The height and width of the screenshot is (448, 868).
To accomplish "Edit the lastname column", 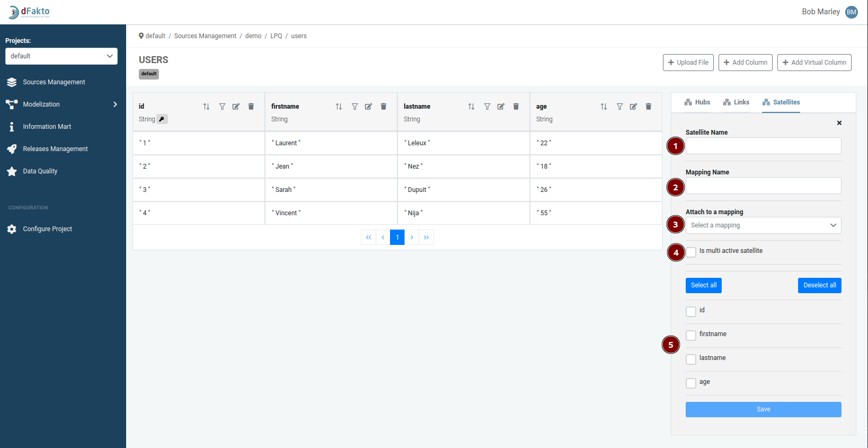I will [x=501, y=107].
